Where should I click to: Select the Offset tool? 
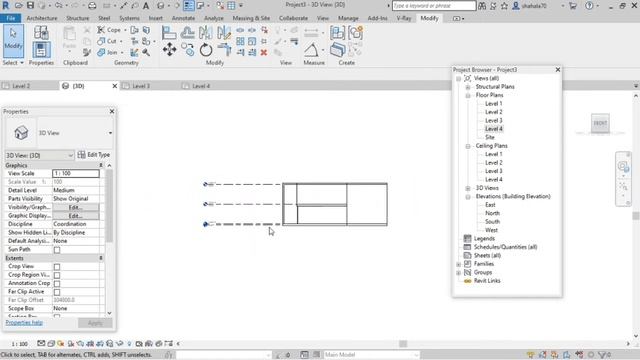click(x=188, y=33)
